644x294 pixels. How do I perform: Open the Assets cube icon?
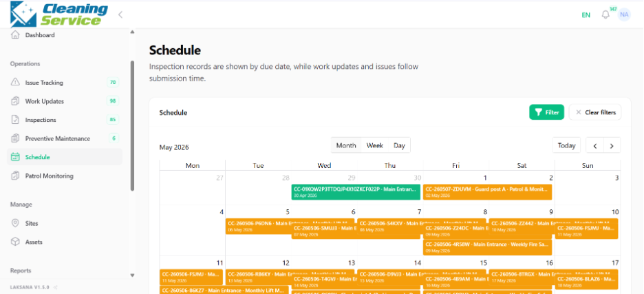15,242
